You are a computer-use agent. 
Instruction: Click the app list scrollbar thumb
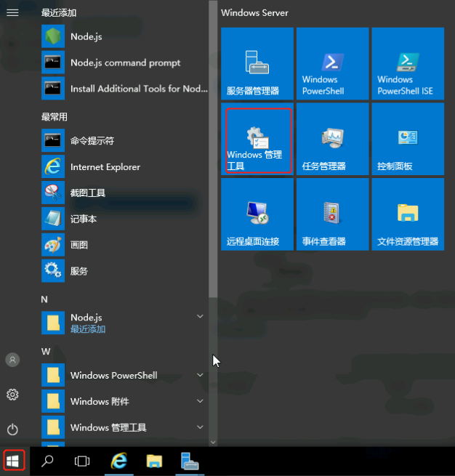tap(213, 149)
